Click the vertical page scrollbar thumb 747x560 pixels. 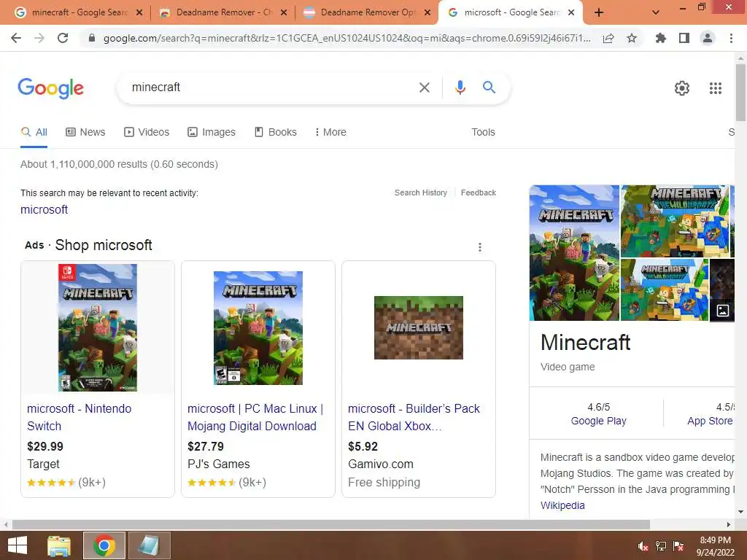[740, 92]
